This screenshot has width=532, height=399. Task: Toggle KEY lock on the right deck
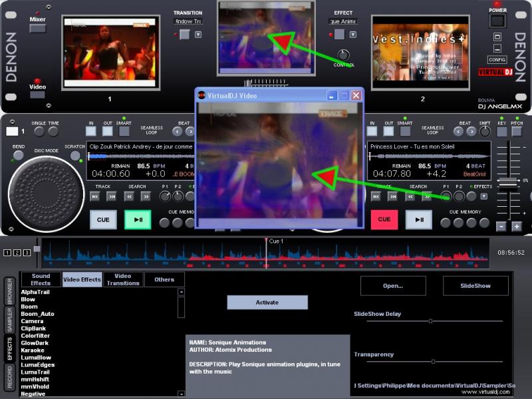pos(501,131)
